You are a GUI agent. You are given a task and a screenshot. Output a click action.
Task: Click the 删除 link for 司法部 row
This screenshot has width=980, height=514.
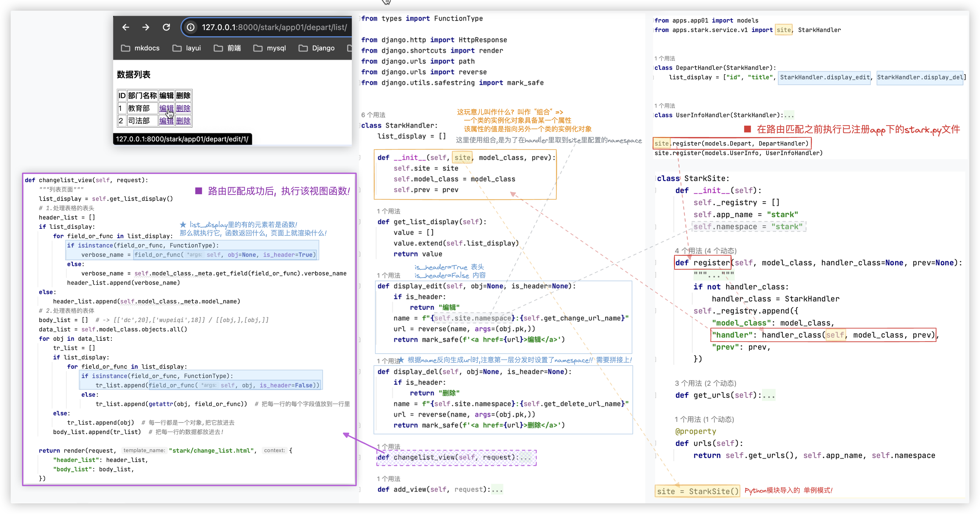tap(183, 121)
